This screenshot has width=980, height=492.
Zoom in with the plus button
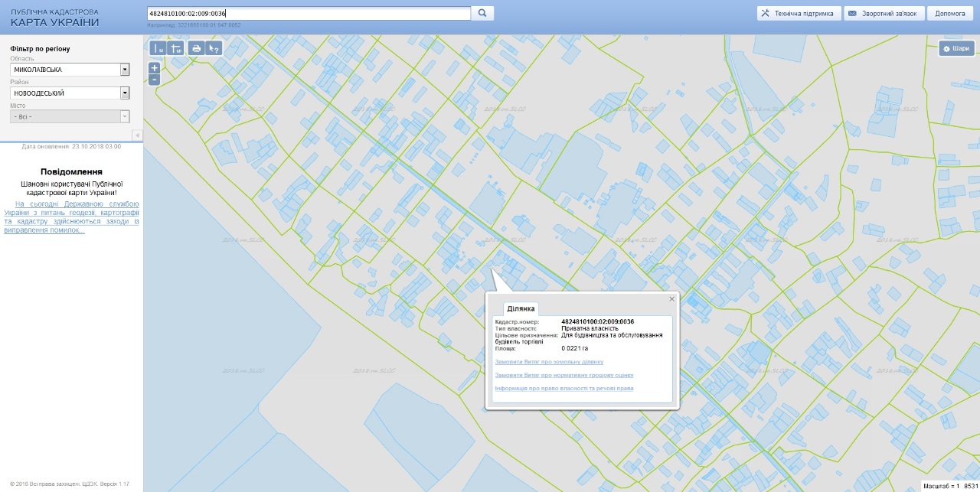154,68
